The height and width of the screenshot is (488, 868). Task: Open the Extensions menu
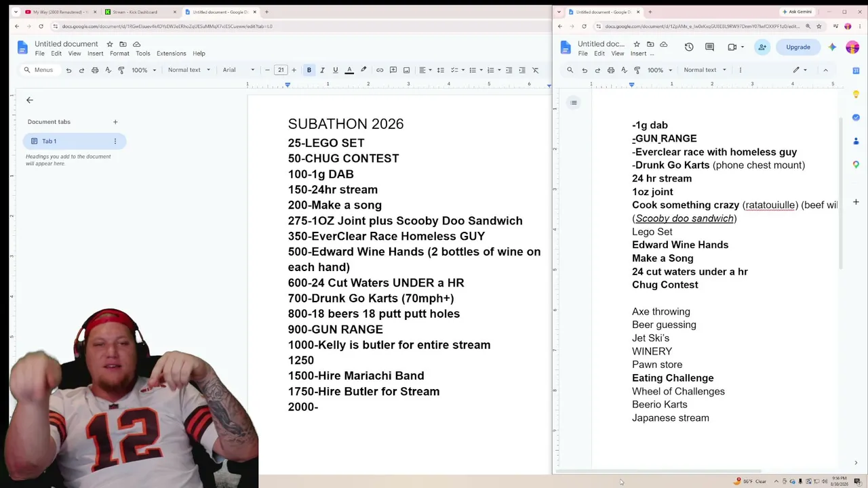pyautogui.click(x=171, y=54)
